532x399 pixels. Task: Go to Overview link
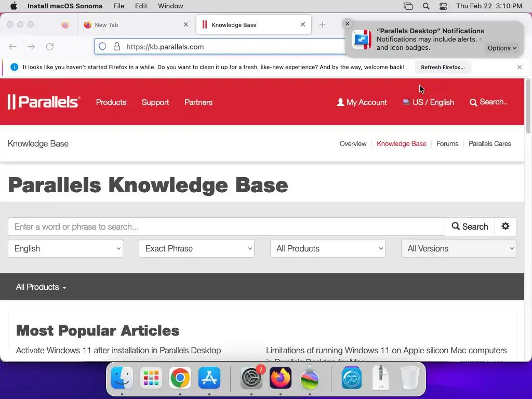click(353, 143)
